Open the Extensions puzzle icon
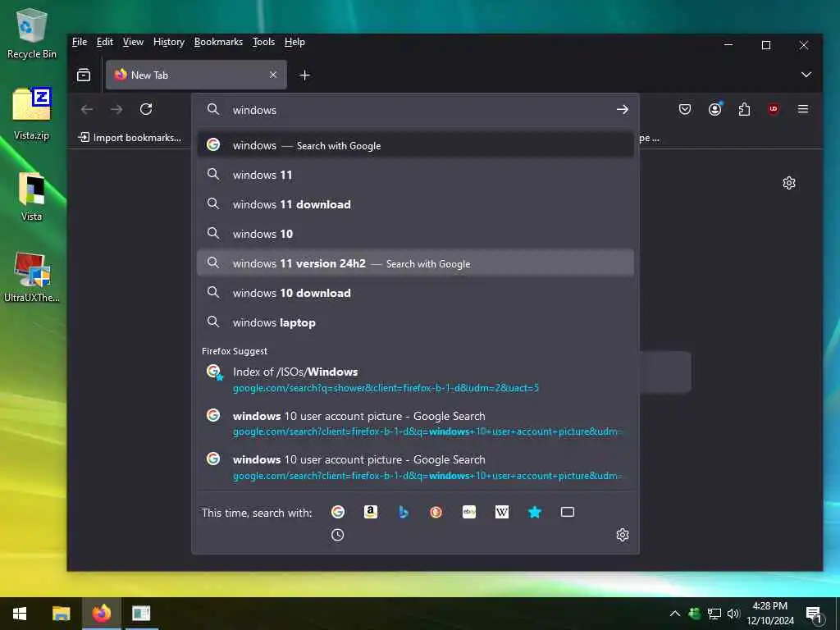Viewport: 840px width, 630px height. pyautogui.click(x=744, y=109)
